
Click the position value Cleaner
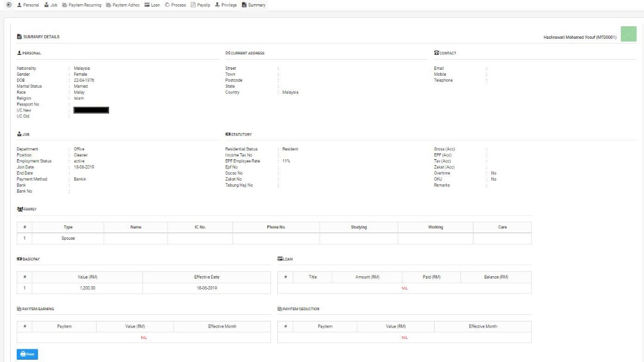tap(80, 155)
